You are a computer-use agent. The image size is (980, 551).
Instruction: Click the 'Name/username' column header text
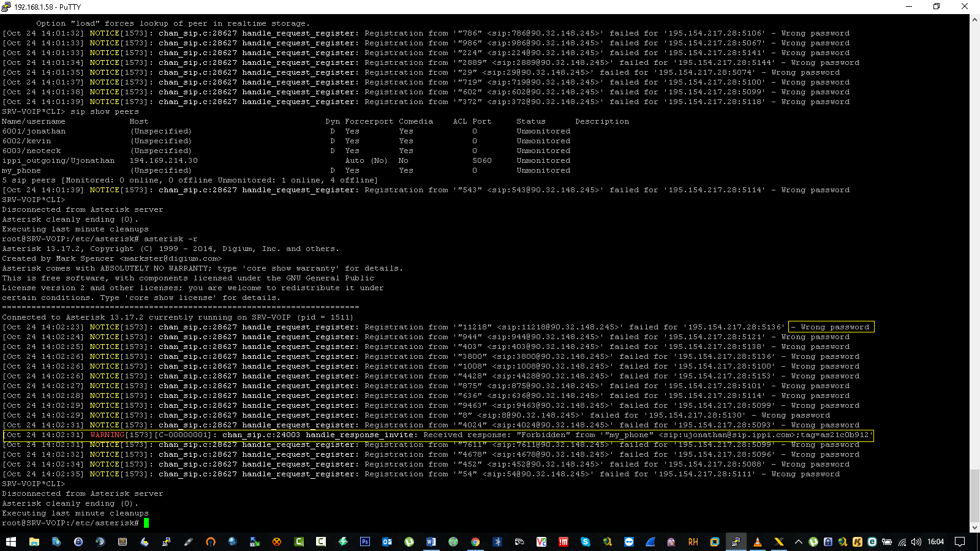34,121
